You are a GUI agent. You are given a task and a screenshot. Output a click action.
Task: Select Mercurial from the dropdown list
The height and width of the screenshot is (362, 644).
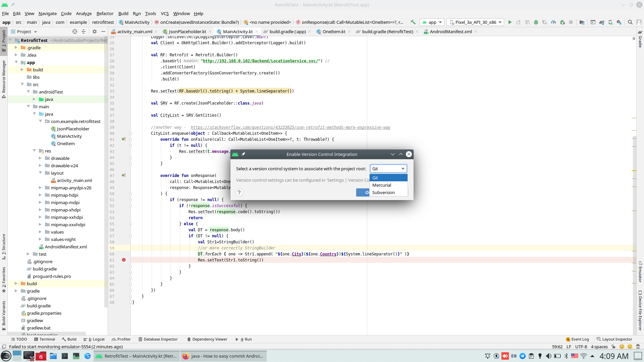(382, 185)
